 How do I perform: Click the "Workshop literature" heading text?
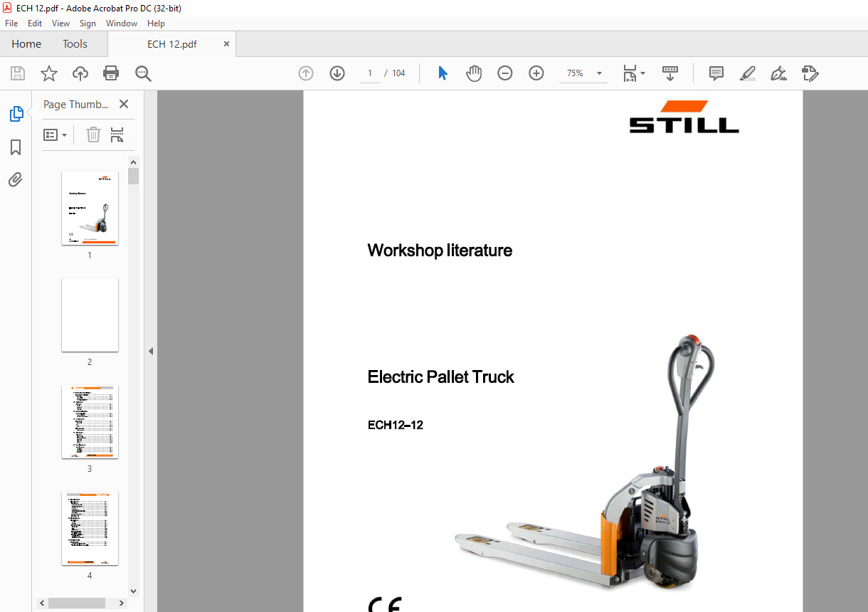[440, 250]
